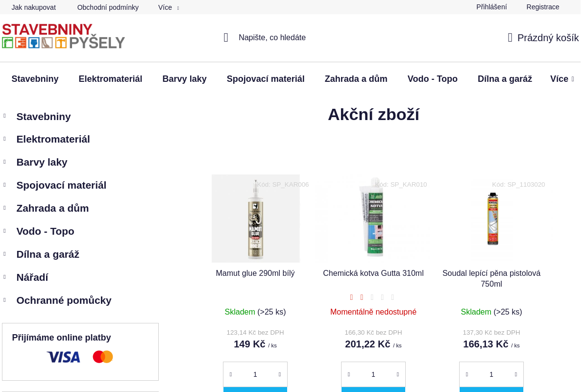Rate Chemická kotva with the star rating
The width and height of the screenshot is (588, 392).
[x=372, y=297]
